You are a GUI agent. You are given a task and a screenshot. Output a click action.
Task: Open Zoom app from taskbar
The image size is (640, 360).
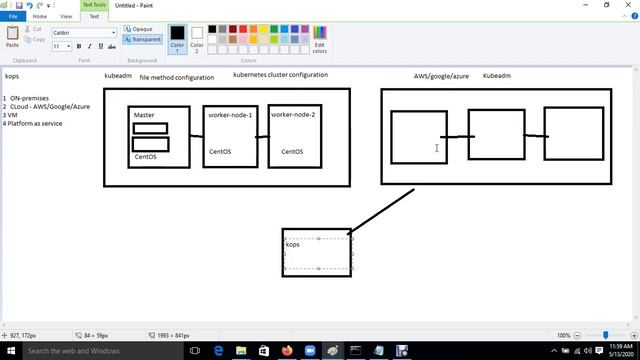click(310, 351)
